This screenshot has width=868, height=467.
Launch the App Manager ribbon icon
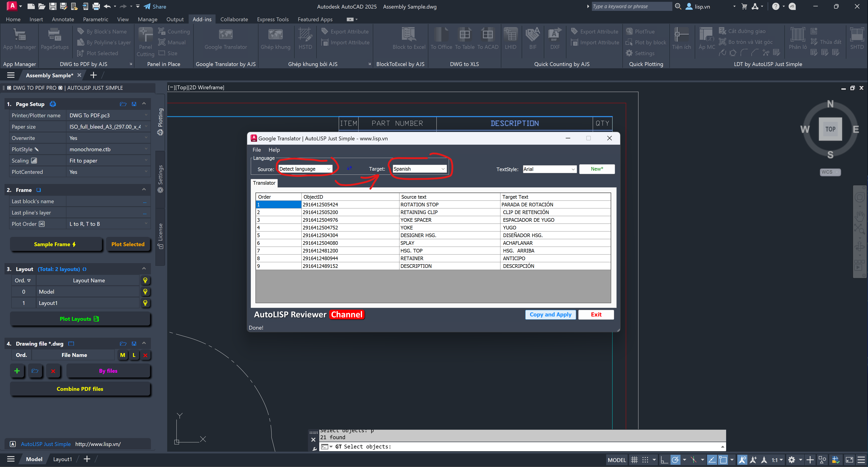19,35
